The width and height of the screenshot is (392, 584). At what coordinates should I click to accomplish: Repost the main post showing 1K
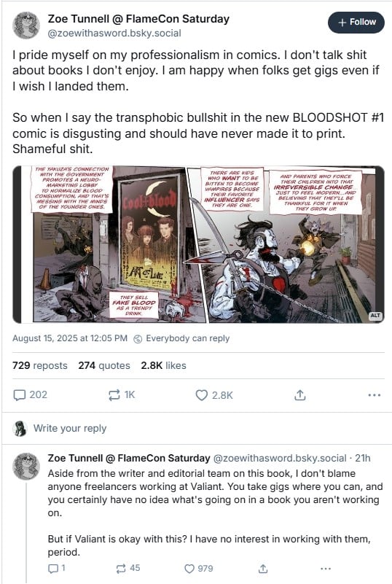coord(122,394)
